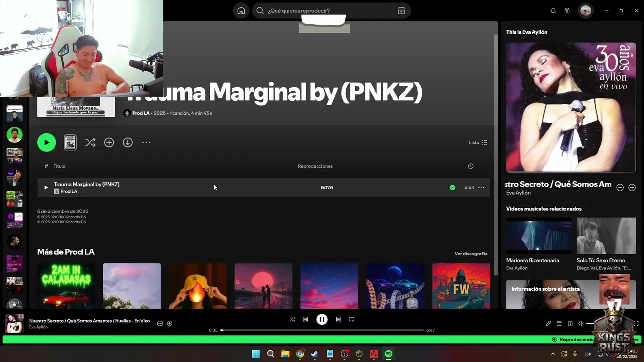644x362 pixels.
Task: Skip to next track
Action: tap(338, 319)
